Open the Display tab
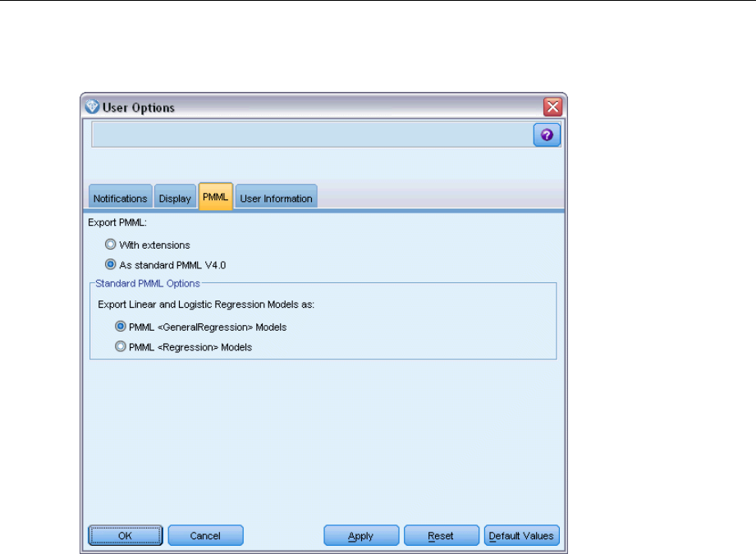The image size is (756, 554). [x=175, y=199]
